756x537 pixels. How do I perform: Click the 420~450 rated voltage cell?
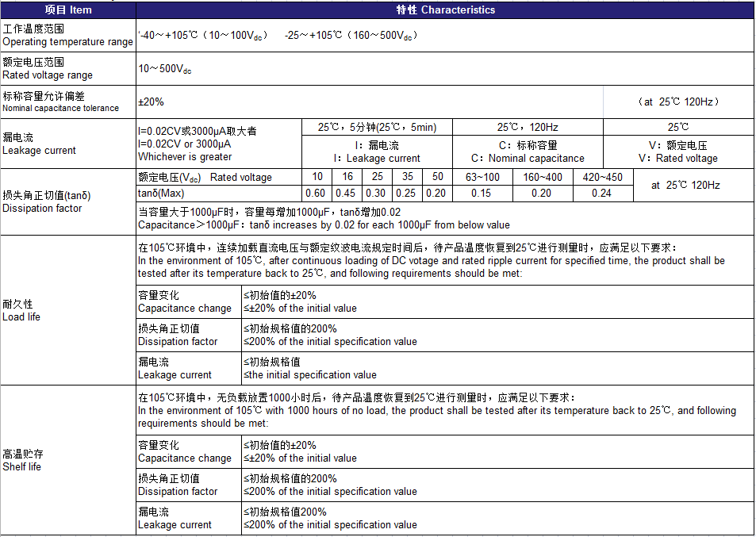(x=602, y=178)
